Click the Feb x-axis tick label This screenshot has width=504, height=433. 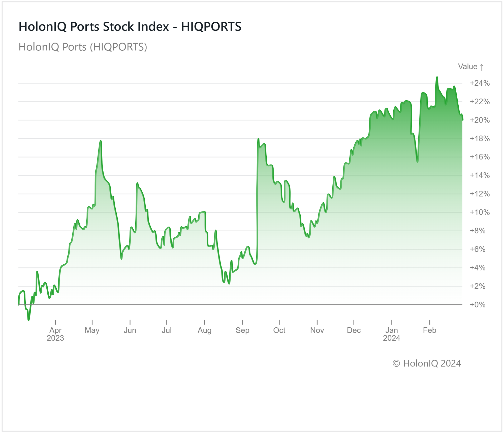pos(429,330)
